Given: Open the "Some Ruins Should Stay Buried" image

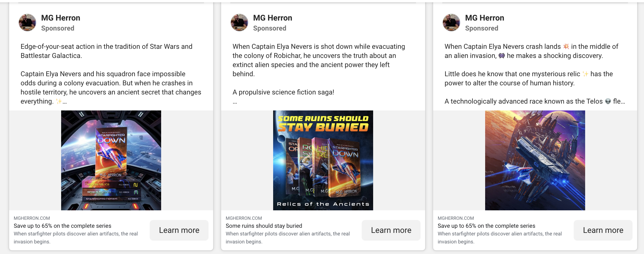Looking at the screenshot, I should 323,160.
